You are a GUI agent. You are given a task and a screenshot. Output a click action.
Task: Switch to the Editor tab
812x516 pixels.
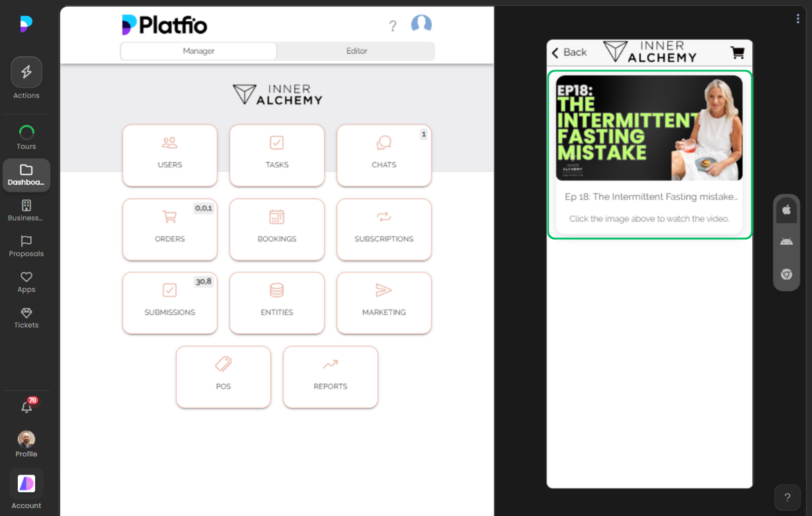click(356, 50)
